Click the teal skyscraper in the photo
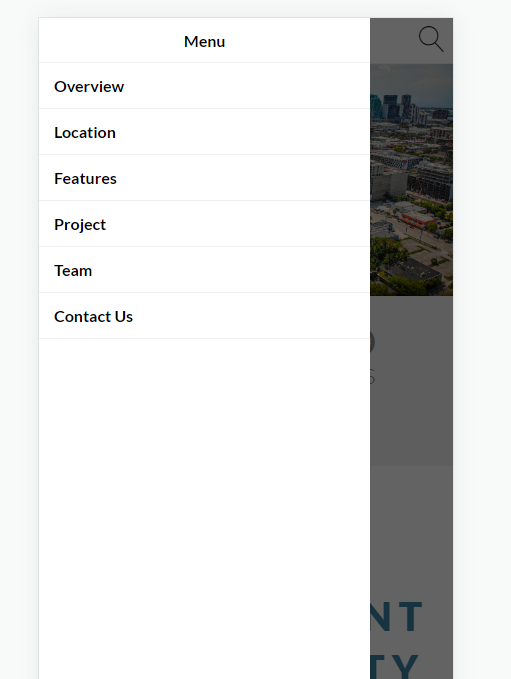The height and width of the screenshot is (679, 511). tap(375, 107)
